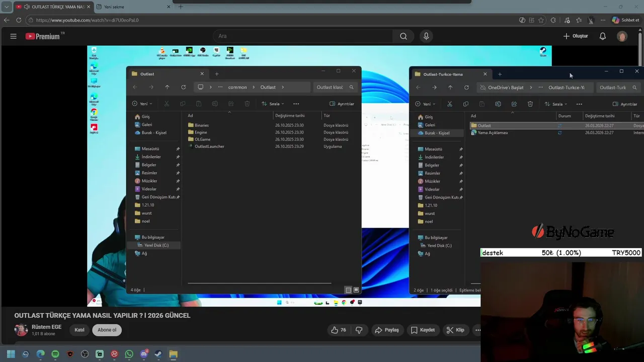
Task: Click Share icon in Outlast-Turkce-Yama toolbar
Action: click(x=514, y=104)
